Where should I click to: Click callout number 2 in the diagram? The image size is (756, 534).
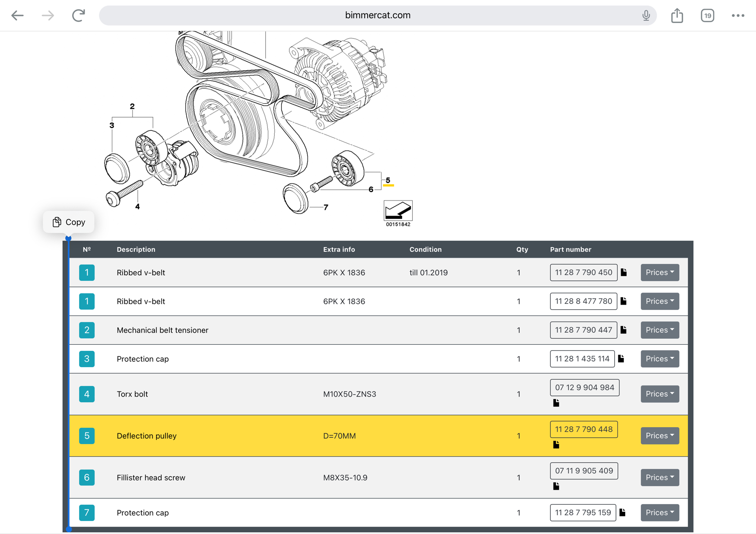coord(132,106)
